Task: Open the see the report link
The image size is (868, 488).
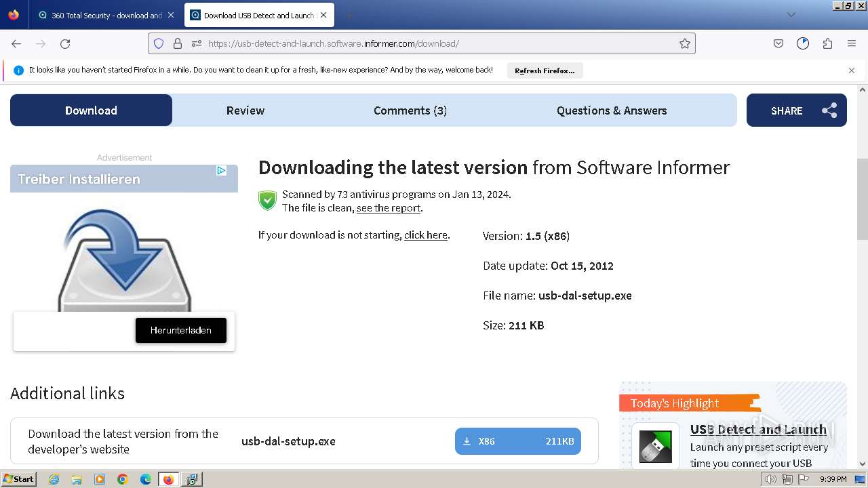Action: (x=389, y=208)
